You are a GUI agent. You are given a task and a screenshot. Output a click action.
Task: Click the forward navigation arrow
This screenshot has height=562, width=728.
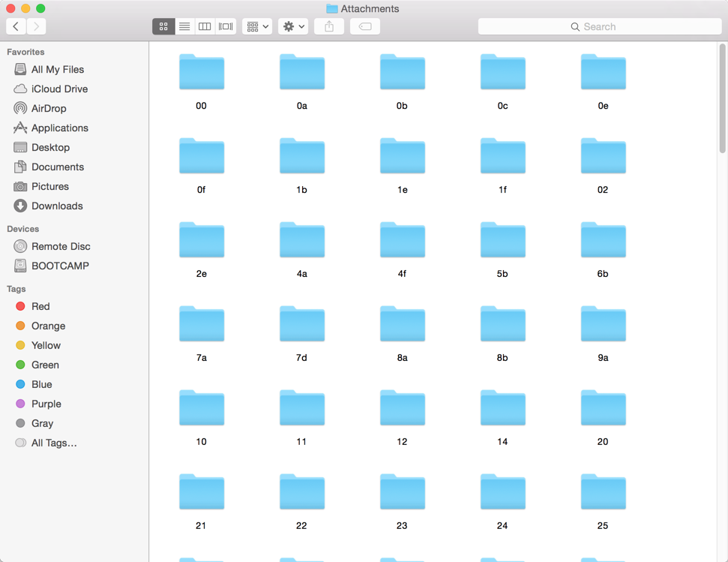[36, 26]
